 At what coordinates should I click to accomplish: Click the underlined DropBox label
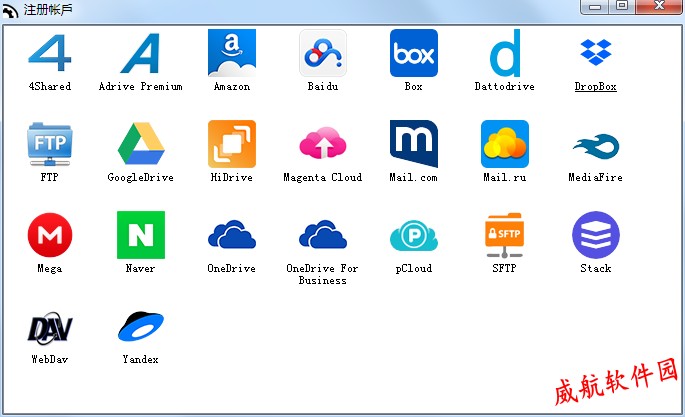click(x=595, y=86)
